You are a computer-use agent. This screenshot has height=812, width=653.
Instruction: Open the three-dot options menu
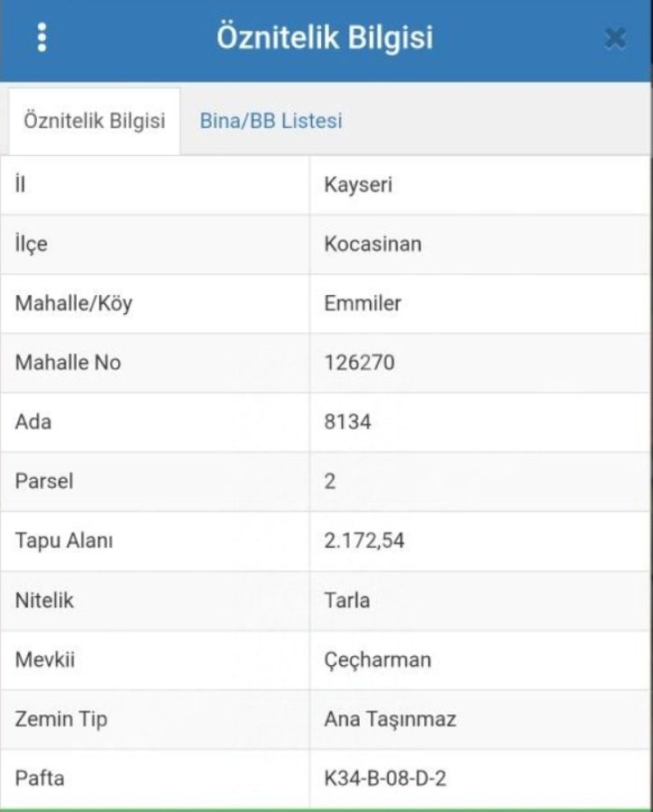pyautogui.click(x=41, y=38)
